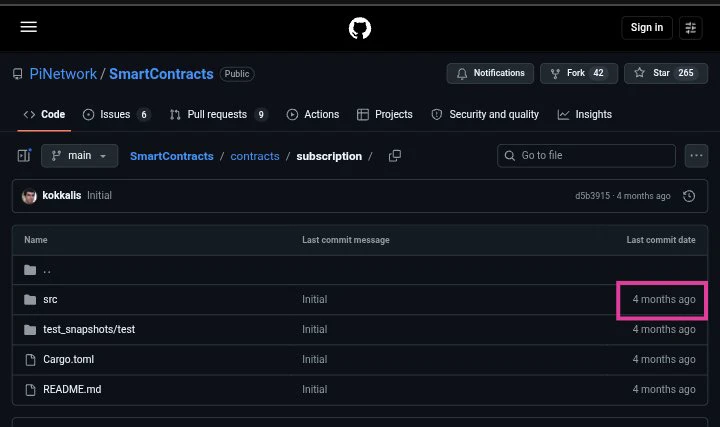The image size is (720, 427).
Task: Open the Initial commit message for test_snapshots/test
Action: click(x=315, y=329)
